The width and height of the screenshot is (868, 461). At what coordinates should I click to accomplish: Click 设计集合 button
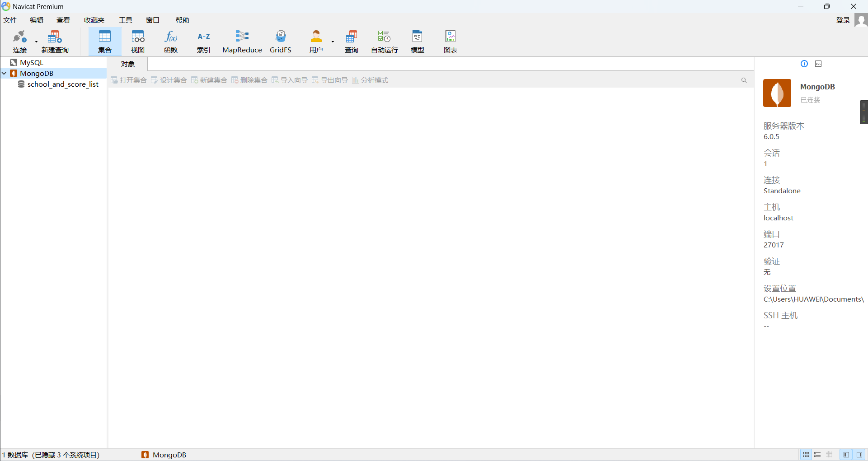click(x=169, y=80)
